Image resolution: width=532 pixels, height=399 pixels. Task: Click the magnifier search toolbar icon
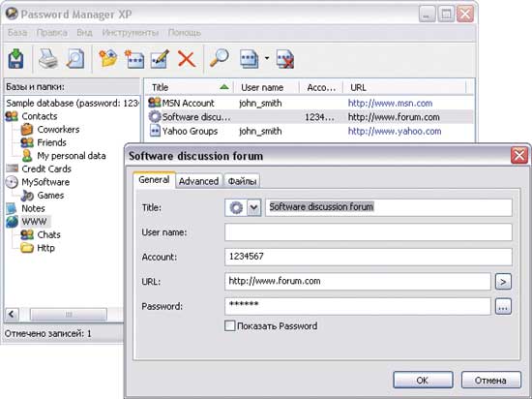pos(220,58)
